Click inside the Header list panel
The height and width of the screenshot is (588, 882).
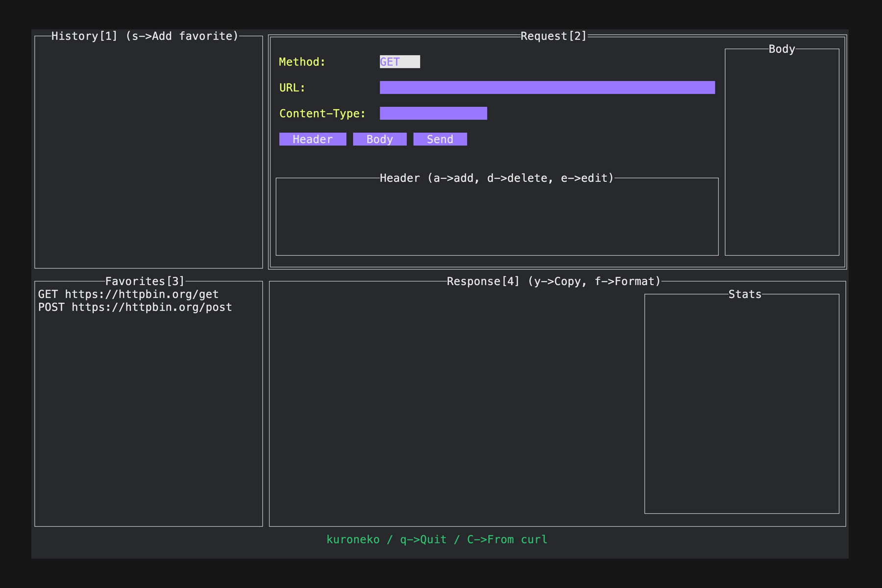click(497, 217)
